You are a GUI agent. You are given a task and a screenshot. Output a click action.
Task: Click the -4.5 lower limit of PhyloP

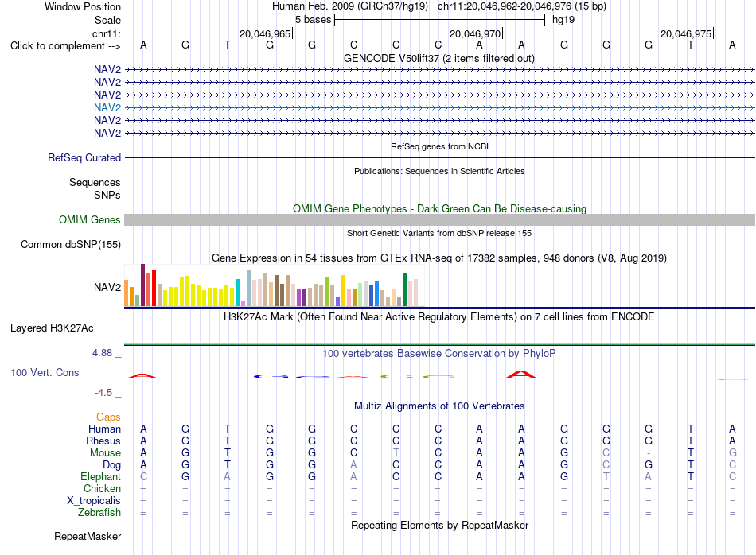103,393
